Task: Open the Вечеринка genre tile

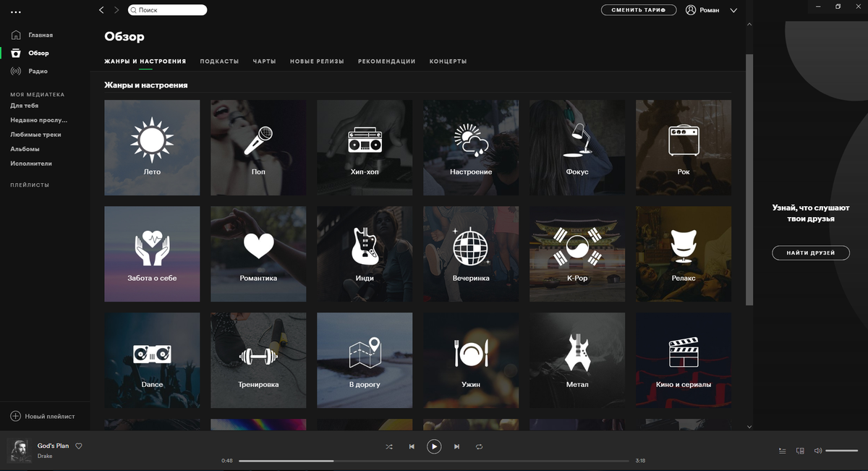Action: click(x=471, y=254)
